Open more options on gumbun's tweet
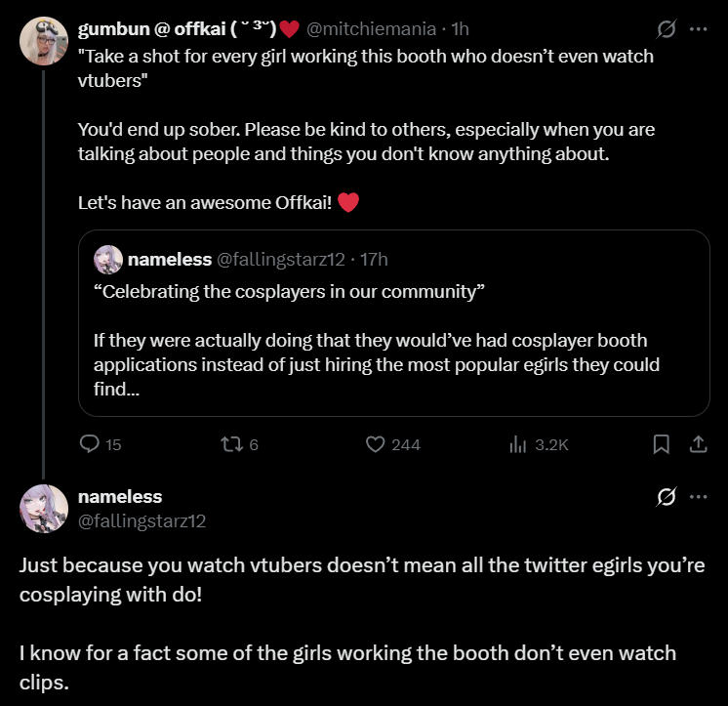728x706 pixels. click(698, 29)
